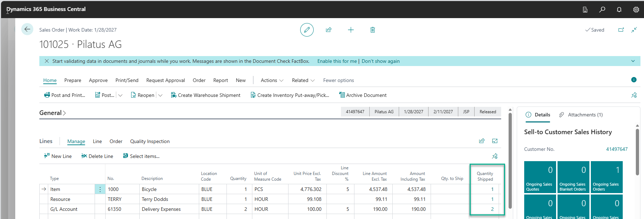Share the Lines section with its icon
The width and height of the screenshot is (644, 219).
[482, 141]
